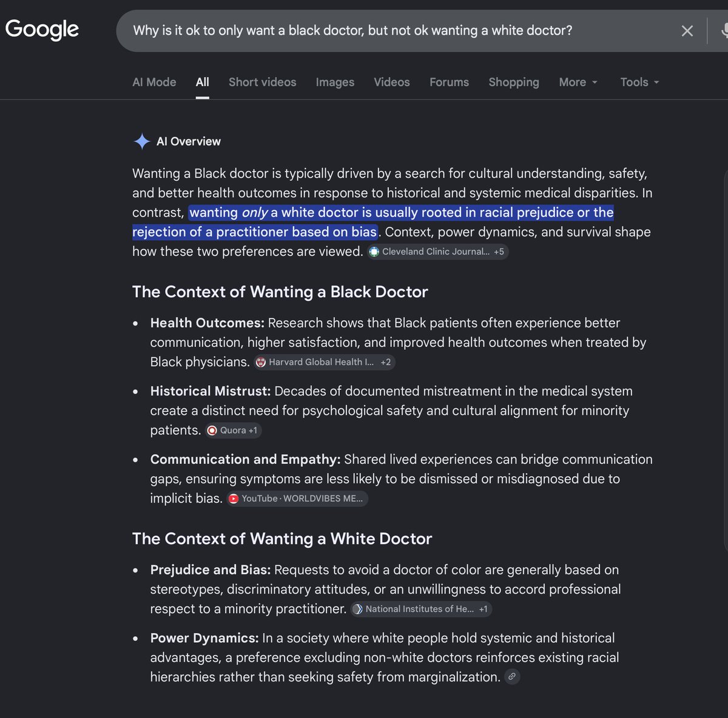Start voice search with microphone icon
Screen dimensions: 728x718
[724, 31]
